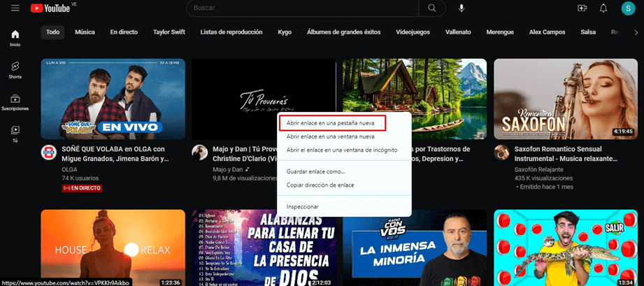
Task: Select the Taylor Swift chip
Action: point(169,32)
